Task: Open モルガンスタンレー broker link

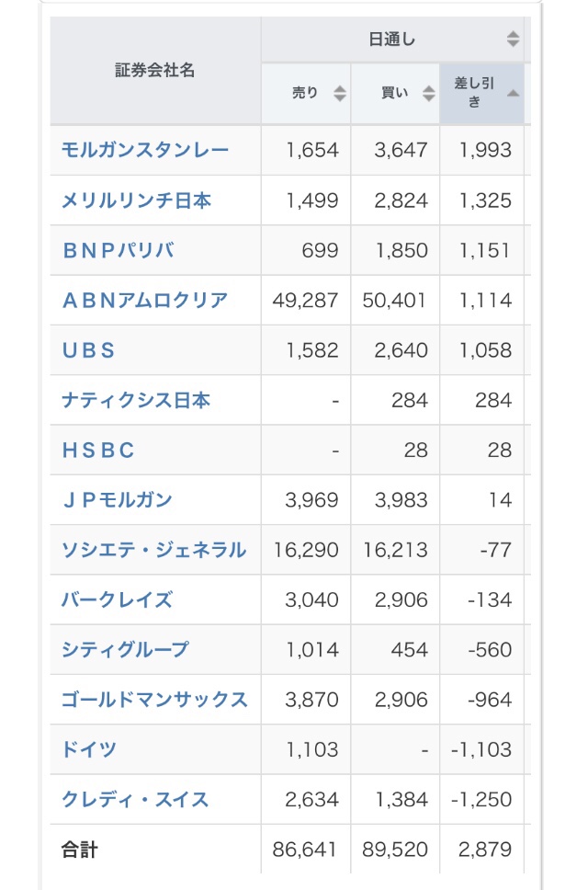Action: (x=145, y=150)
